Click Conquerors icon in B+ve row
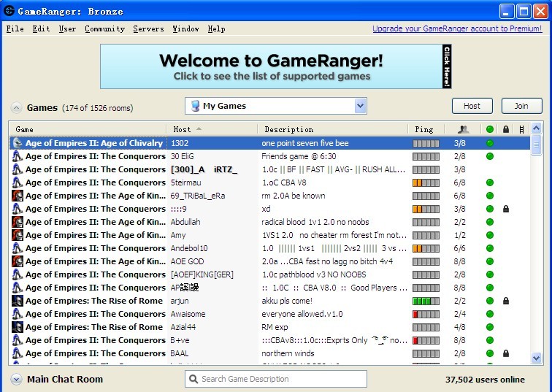Viewport: 552px width, 392px height. [18, 340]
